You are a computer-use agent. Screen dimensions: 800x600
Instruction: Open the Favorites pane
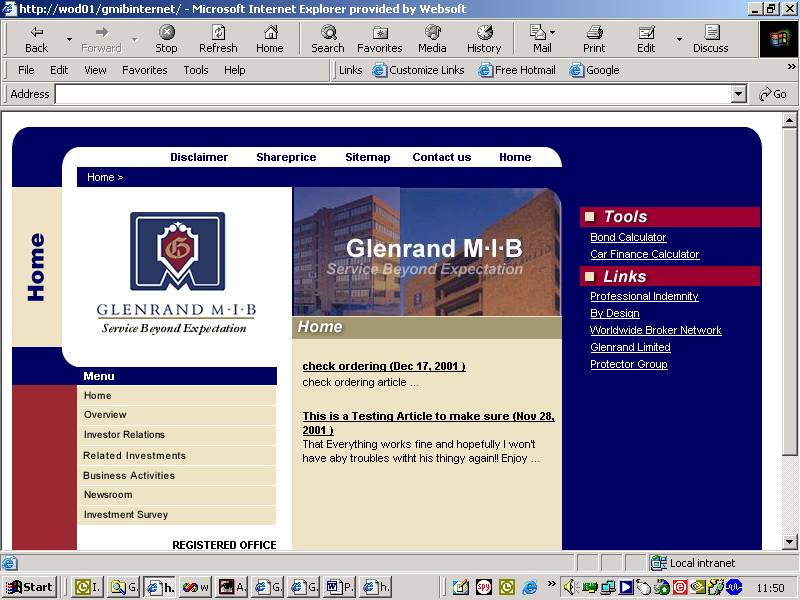point(380,39)
